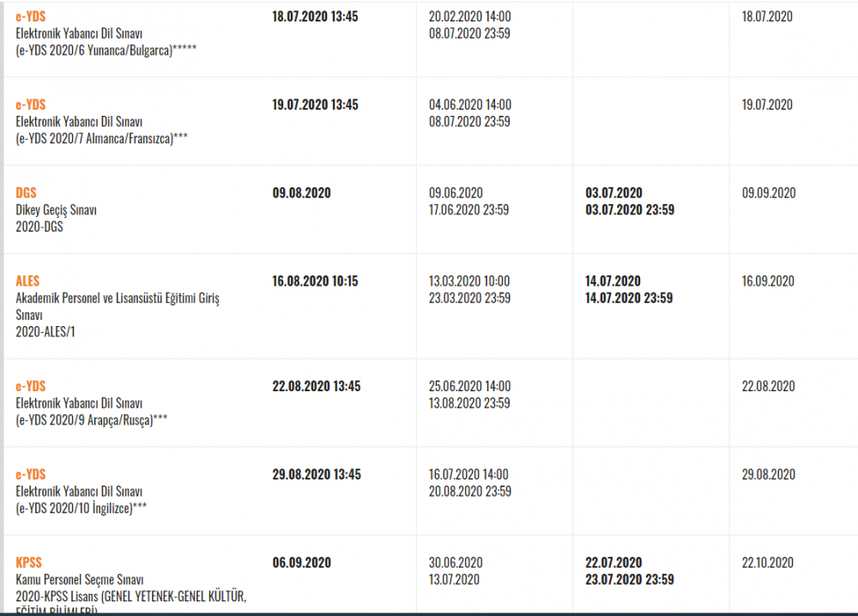Click 'Akademik Personel ve Lisansüstü Eğitimi Giriş' text
Image resolution: width=858 pixels, height=616 pixels.
tap(118, 299)
